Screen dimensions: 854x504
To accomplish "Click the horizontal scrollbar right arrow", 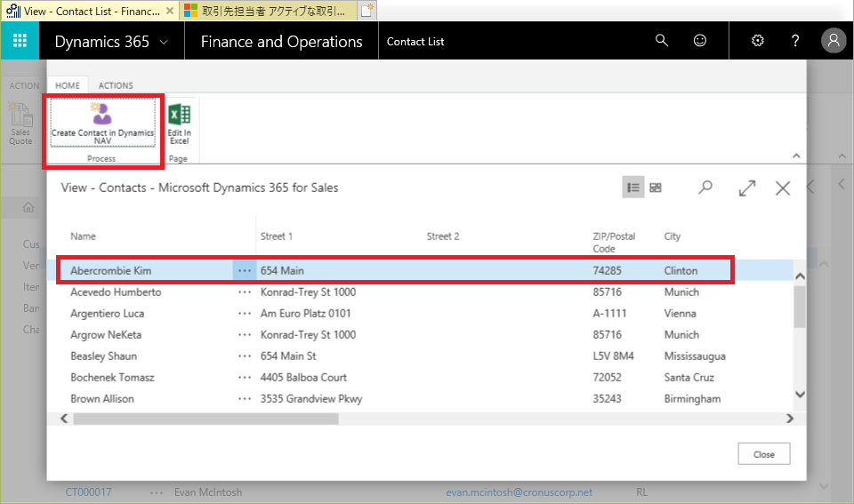I will (790, 418).
